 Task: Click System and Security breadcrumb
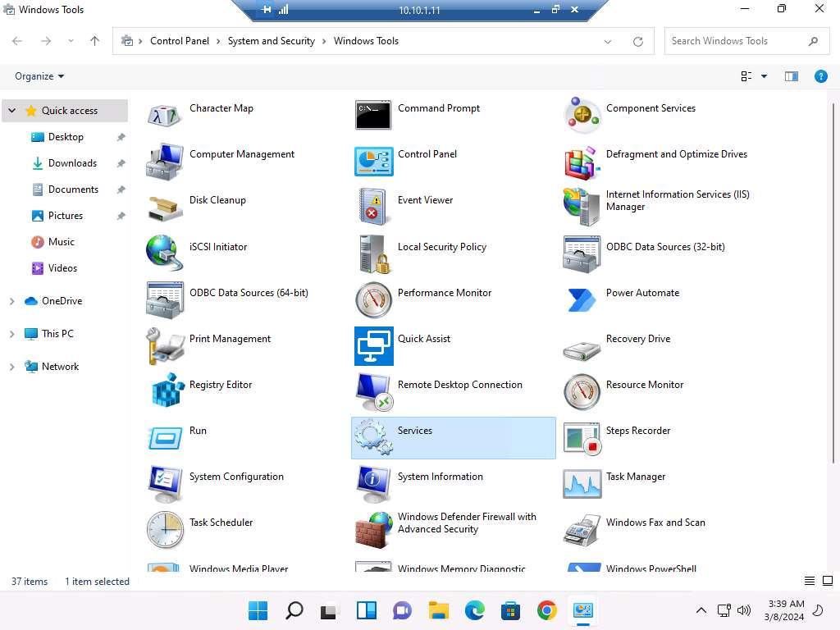[271, 41]
